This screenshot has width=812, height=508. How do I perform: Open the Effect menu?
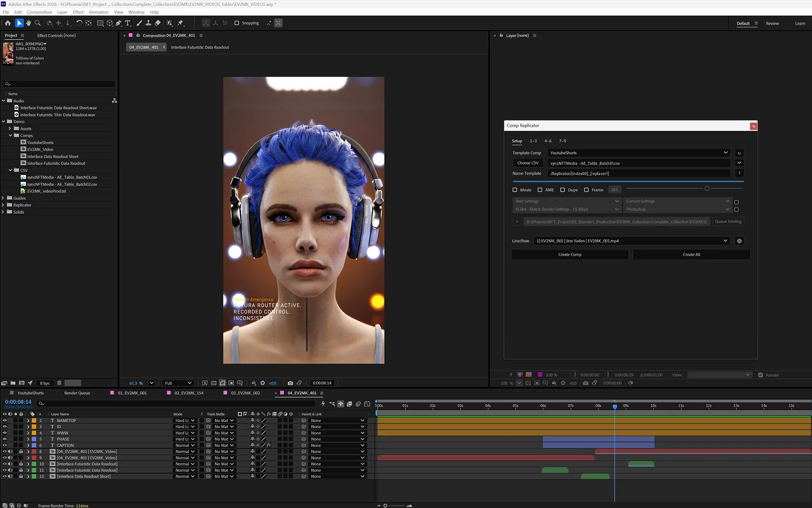pos(78,12)
